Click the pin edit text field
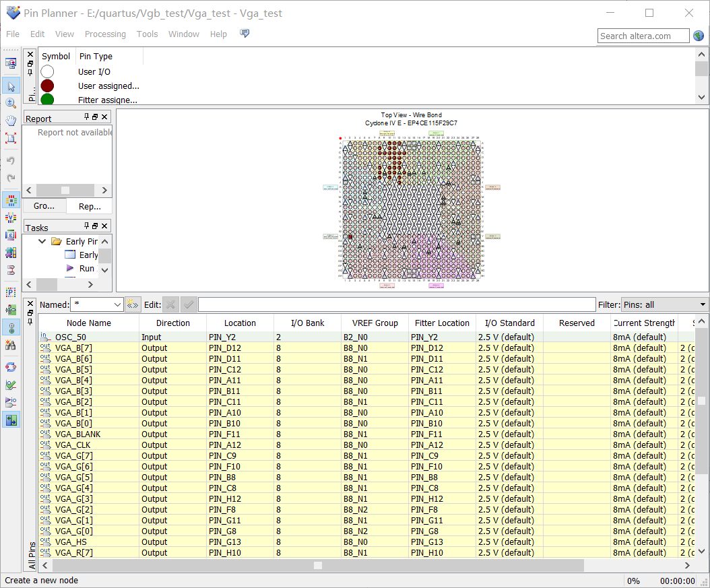The width and height of the screenshot is (710, 588). tap(397, 304)
